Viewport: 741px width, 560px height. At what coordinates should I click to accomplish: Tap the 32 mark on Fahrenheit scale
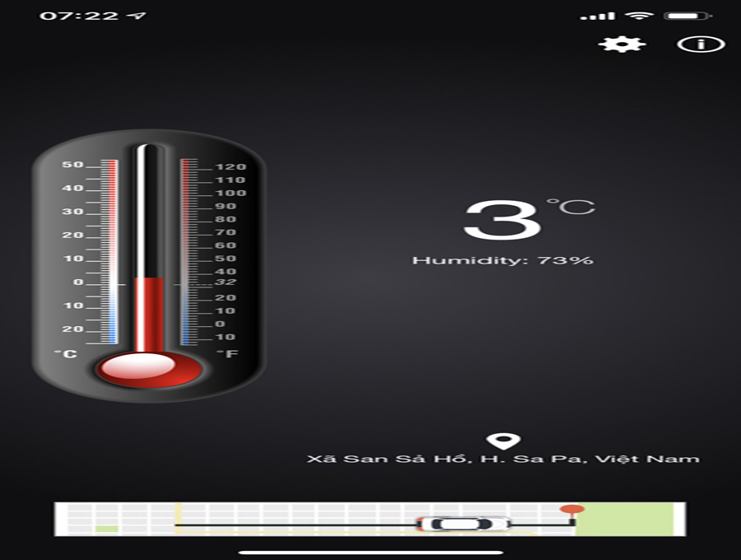coord(225,282)
